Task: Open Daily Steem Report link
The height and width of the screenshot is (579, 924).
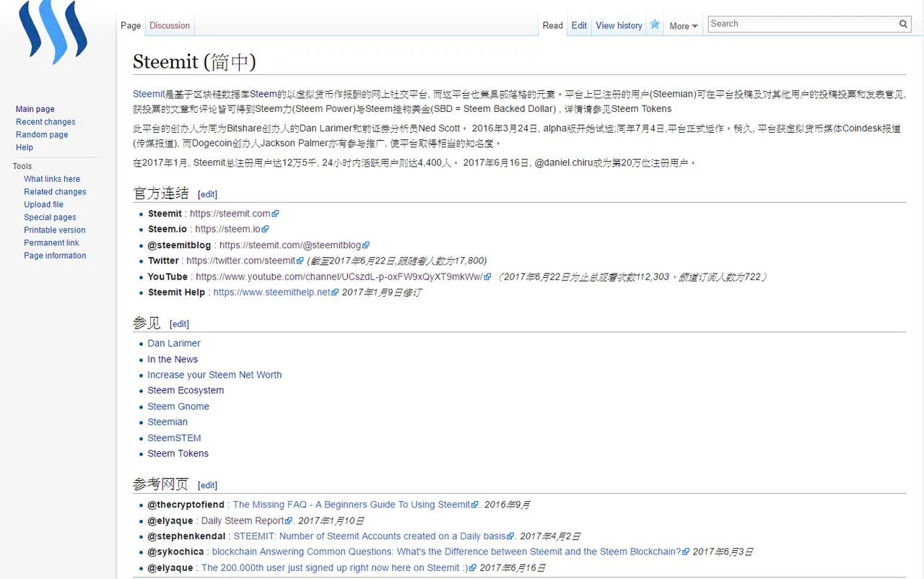Action: 247,521
